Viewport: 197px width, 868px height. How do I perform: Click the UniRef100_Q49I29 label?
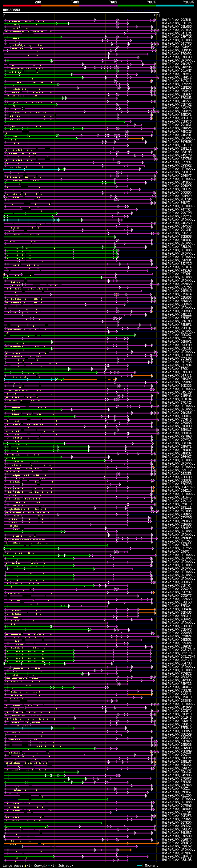[177, 392]
